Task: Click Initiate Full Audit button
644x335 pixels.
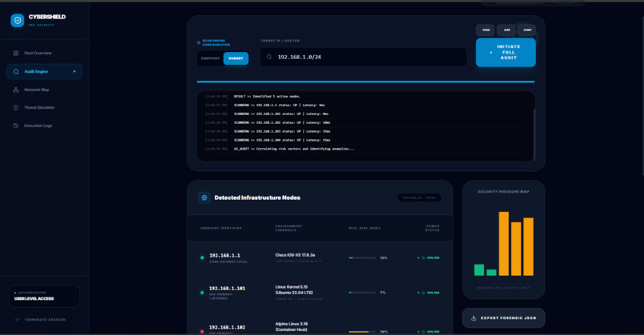Action: pyautogui.click(x=506, y=52)
